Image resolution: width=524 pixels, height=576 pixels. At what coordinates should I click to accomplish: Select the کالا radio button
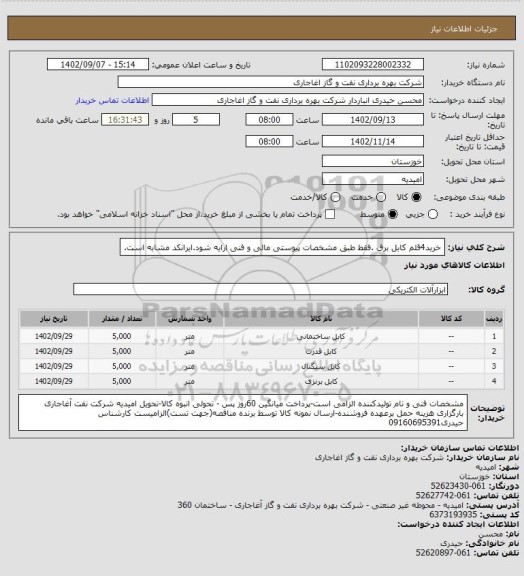coord(416,197)
